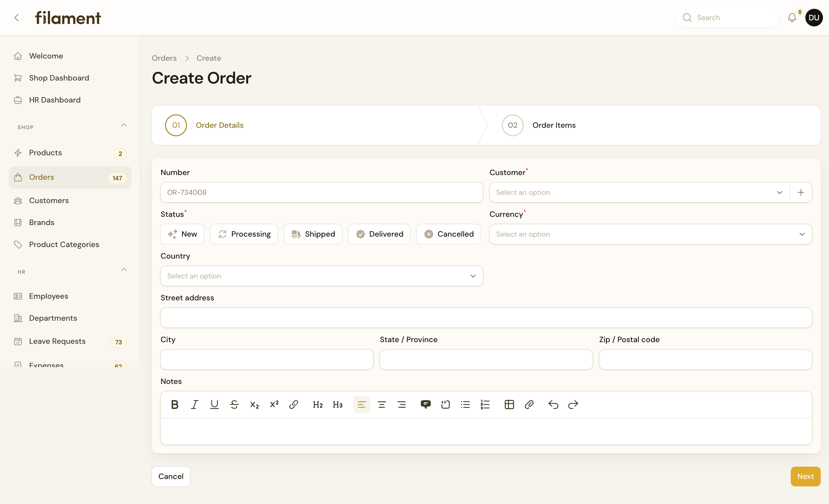Click the Zip / Postal code field

pos(706,359)
